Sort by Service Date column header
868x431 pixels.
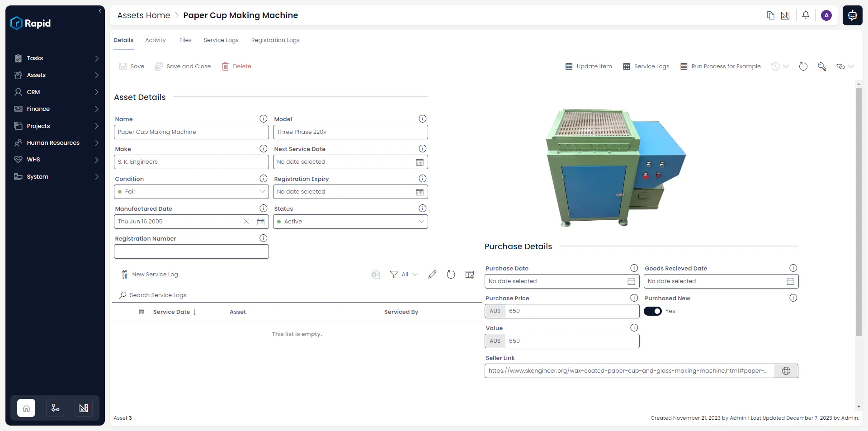(x=175, y=312)
